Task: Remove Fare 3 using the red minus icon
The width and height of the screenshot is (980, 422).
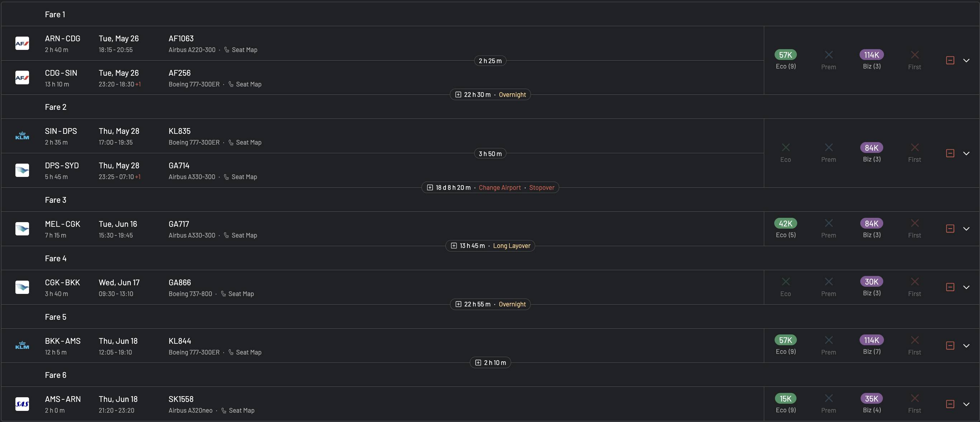Action: pos(950,229)
